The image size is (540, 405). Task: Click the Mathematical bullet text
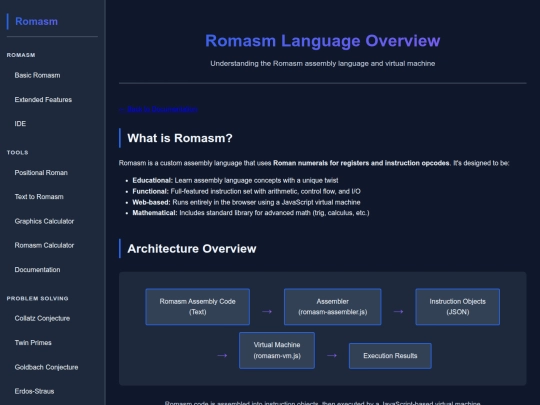(251, 213)
